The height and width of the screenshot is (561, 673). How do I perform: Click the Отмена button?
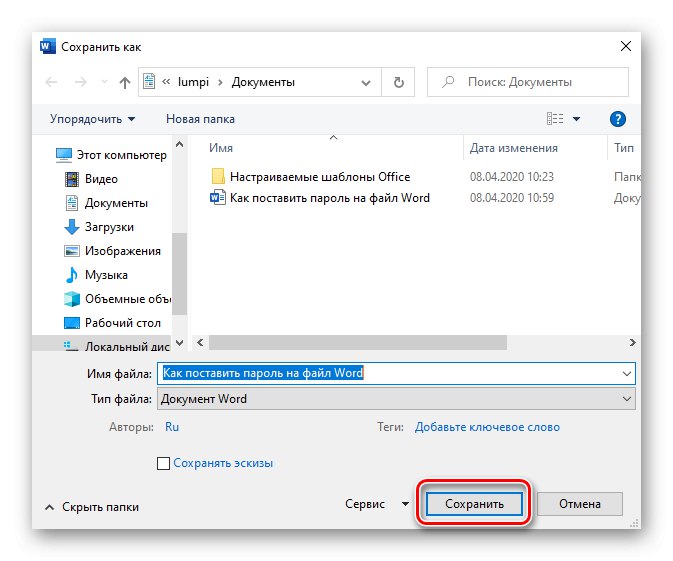tap(579, 503)
